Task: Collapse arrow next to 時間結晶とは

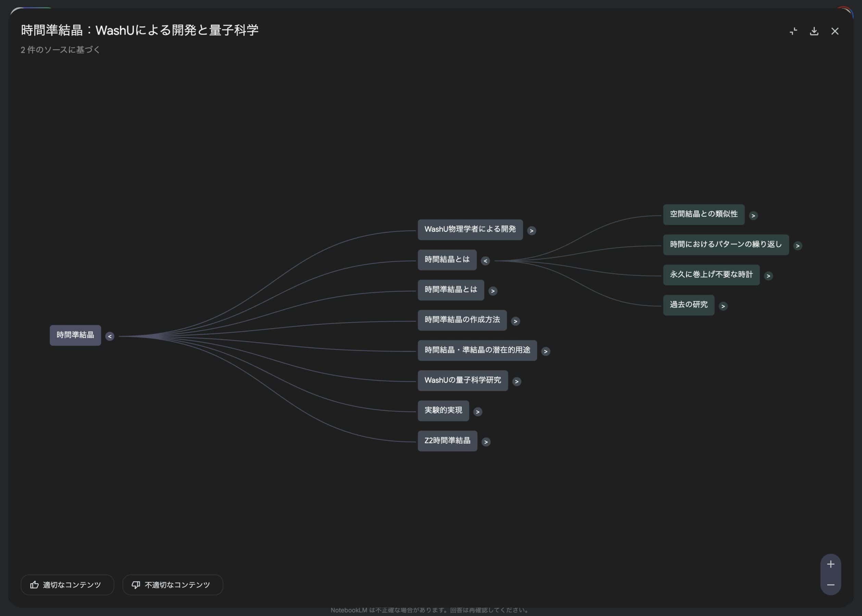Action: coord(485,260)
